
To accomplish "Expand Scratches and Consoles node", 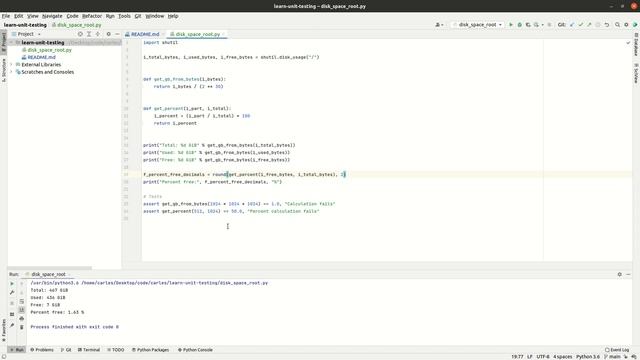I will 11,72.
